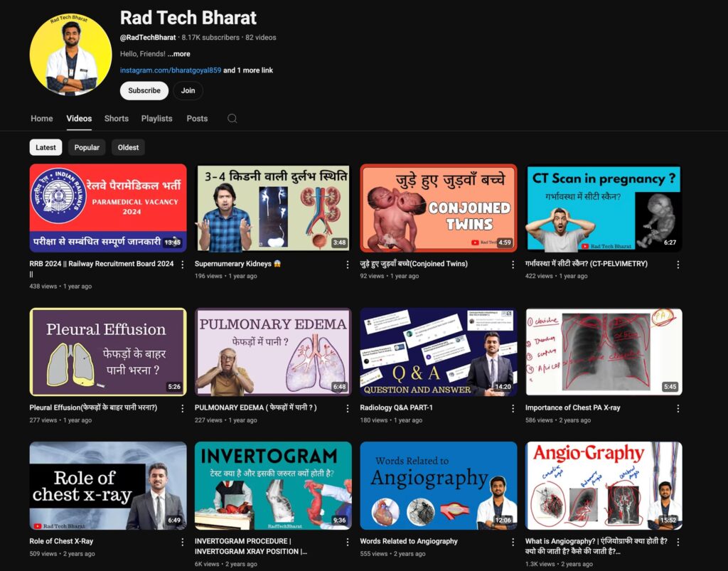The width and height of the screenshot is (728, 571).
Task: Click 'Words Related to Angiography' title text
Action: (409, 541)
